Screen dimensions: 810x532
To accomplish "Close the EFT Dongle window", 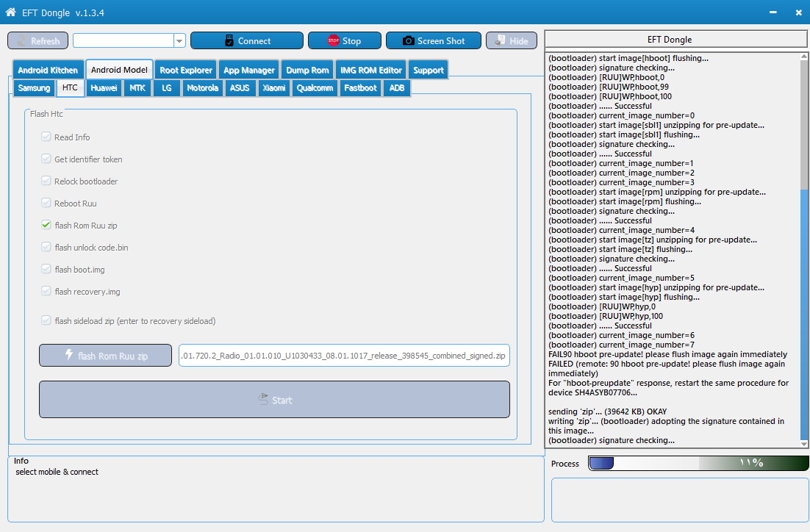I will (x=799, y=12).
